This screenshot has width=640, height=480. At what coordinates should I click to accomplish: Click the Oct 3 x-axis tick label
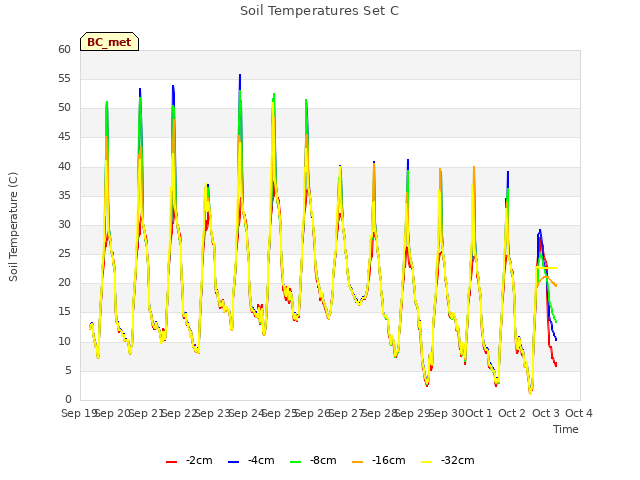click(546, 413)
